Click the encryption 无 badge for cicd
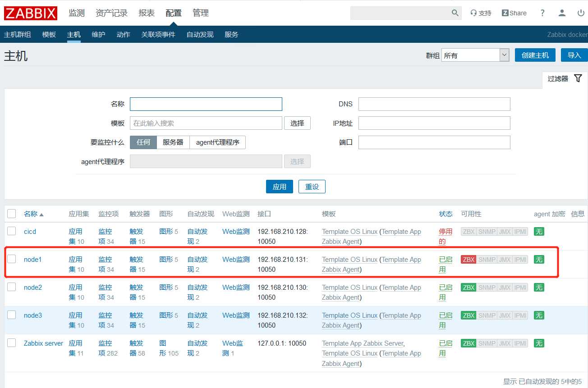Screen dimensions: 588x388 click(539, 232)
